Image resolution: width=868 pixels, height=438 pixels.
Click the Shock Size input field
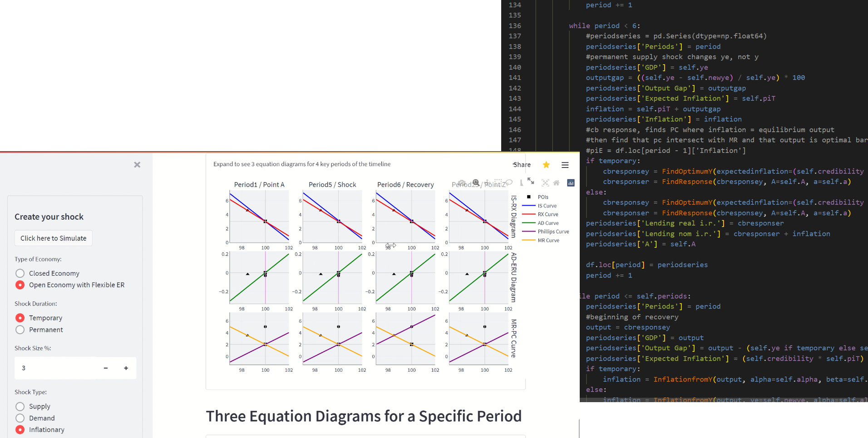(54, 368)
